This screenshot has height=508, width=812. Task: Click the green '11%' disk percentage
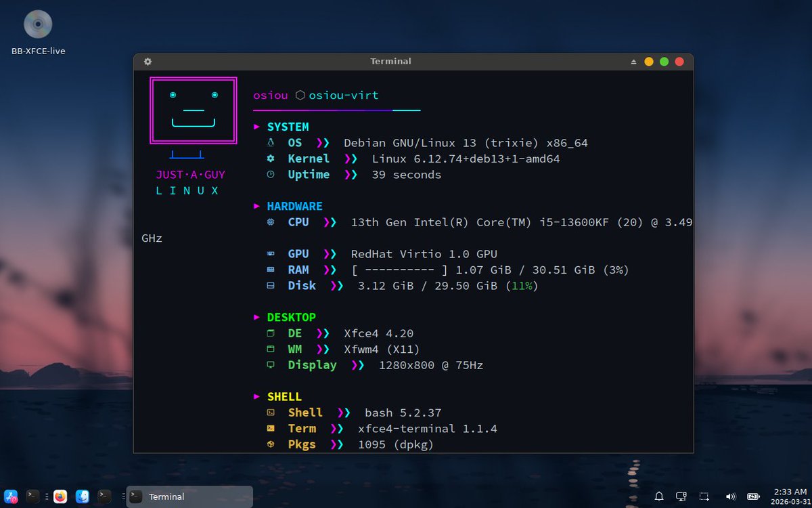522,286
